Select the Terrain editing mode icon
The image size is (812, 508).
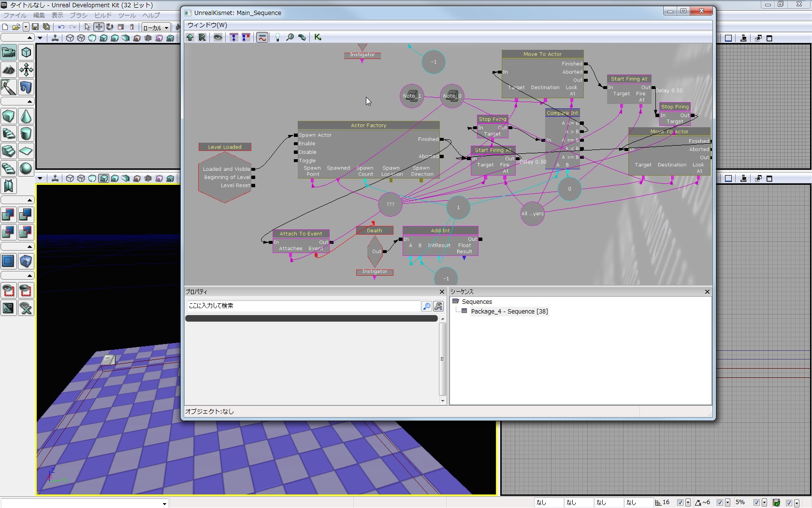point(9,70)
